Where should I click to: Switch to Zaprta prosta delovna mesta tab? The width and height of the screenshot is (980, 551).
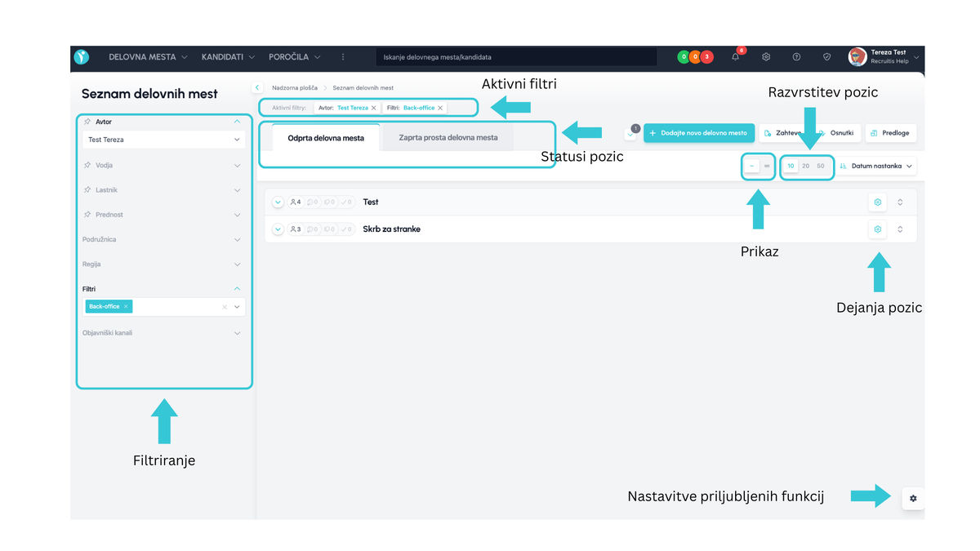tap(448, 138)
